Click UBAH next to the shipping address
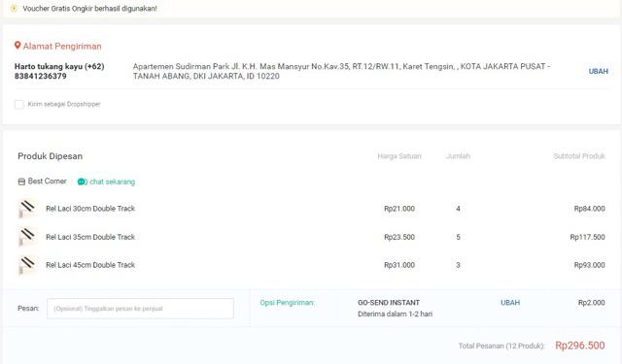Image resolution: width=622 pixels, height=364 pixels. click(x=599, y=71)
